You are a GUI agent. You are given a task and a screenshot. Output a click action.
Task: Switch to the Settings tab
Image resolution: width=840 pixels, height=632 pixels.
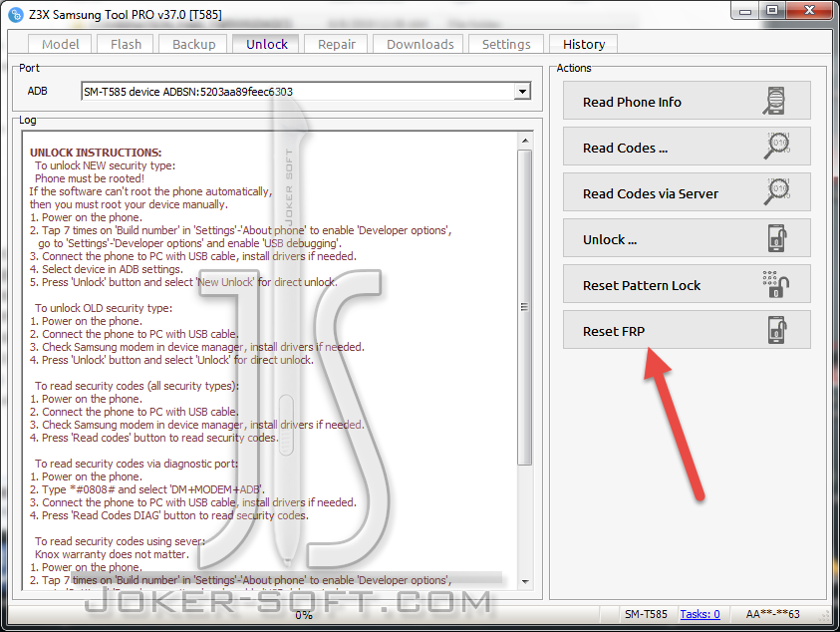pos(506,44)
